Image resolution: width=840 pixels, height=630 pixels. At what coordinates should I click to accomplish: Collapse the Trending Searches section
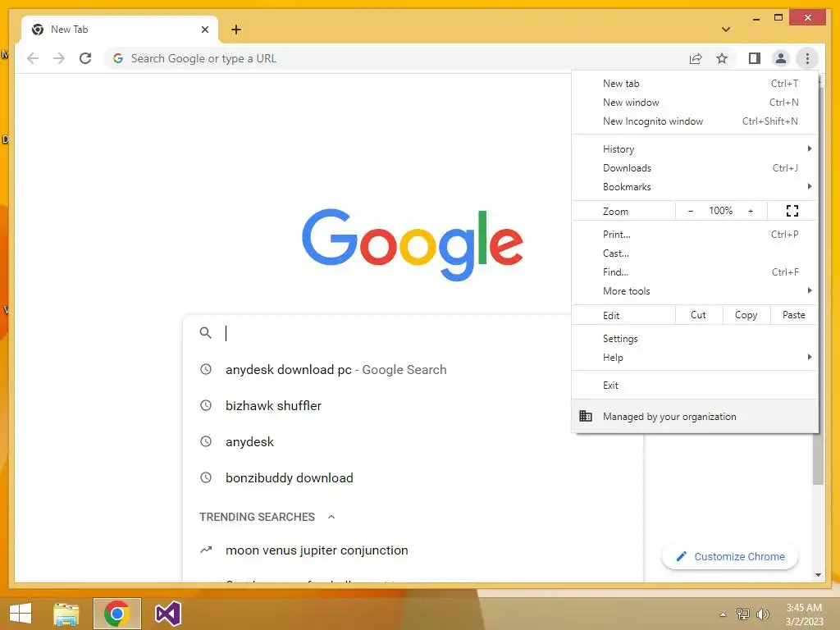click(331, 517)
